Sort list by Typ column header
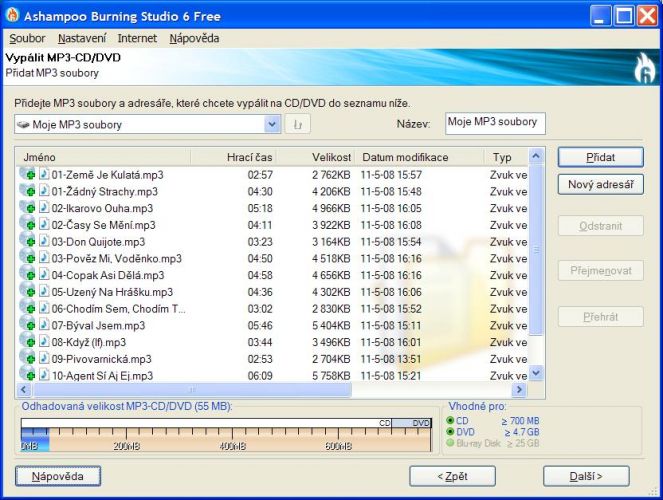Viewport: 663px width, 500px height. [506, 157]
